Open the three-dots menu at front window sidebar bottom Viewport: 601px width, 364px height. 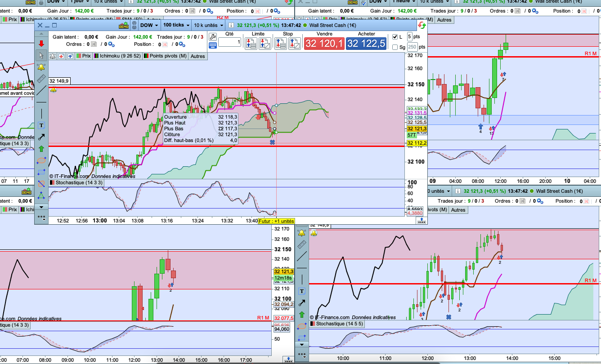click(x=41, y=217)
